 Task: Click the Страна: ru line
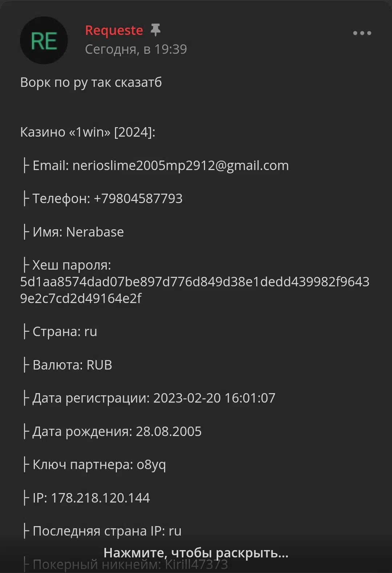(x=59, y=332)
